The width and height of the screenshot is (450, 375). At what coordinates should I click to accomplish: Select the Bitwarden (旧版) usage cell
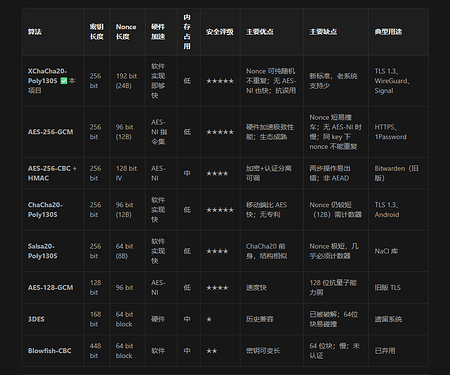(396, 173)
